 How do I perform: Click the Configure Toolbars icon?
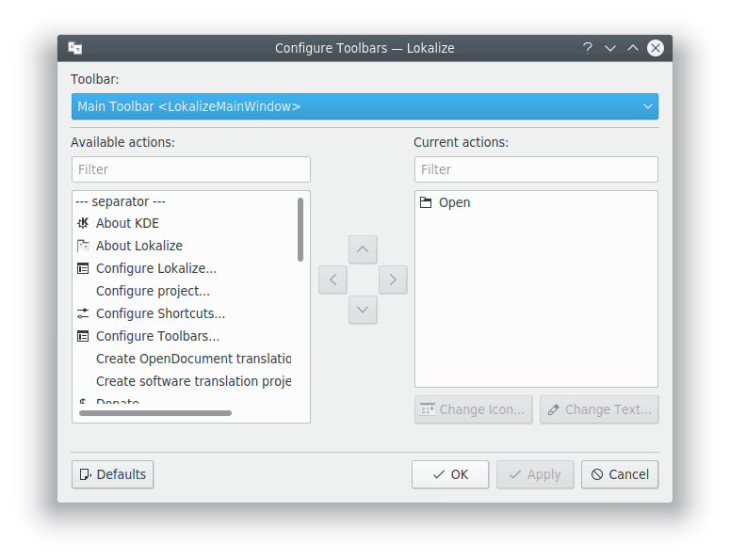pos(83,336)
